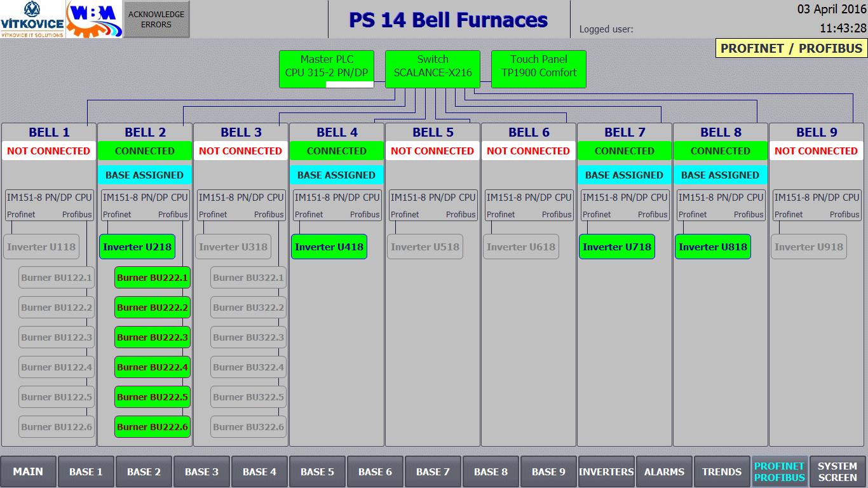View the TRENDS screen

click(722, 471)
